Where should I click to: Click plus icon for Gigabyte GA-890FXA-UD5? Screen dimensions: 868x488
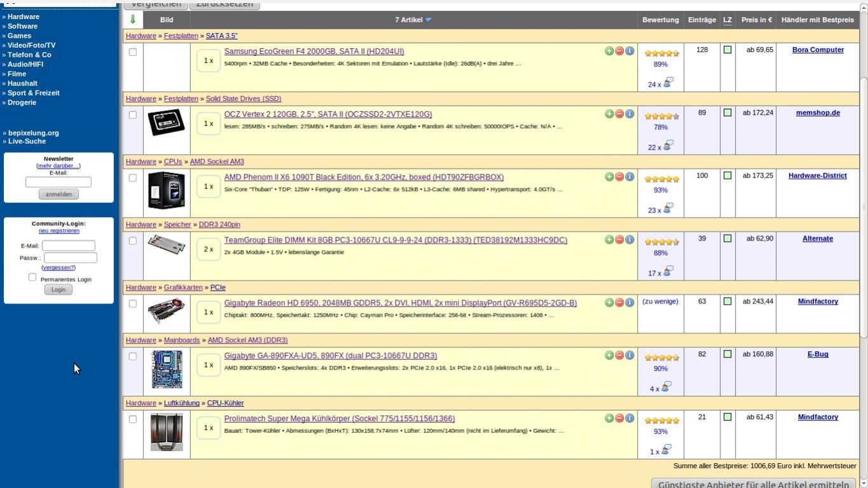point(609,356)
